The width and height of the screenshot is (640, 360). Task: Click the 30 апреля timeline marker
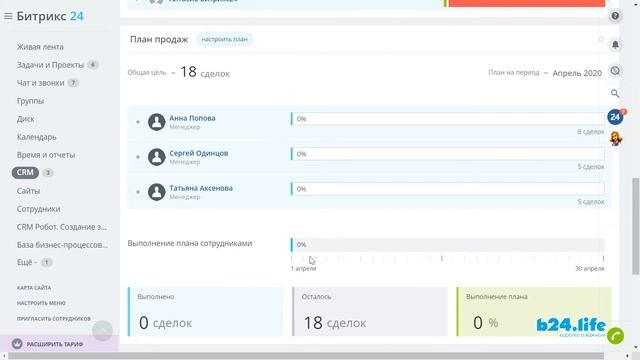coord(590,269)
